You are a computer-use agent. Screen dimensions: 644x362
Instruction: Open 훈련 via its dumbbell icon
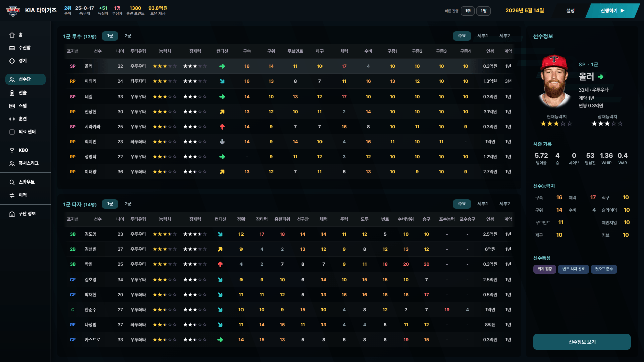click(12, 119)
